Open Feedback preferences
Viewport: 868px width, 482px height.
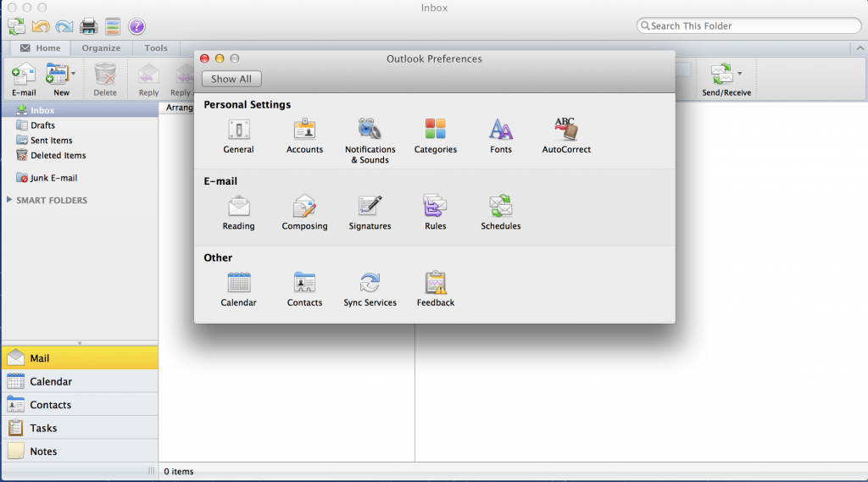[x=435, y=289]
